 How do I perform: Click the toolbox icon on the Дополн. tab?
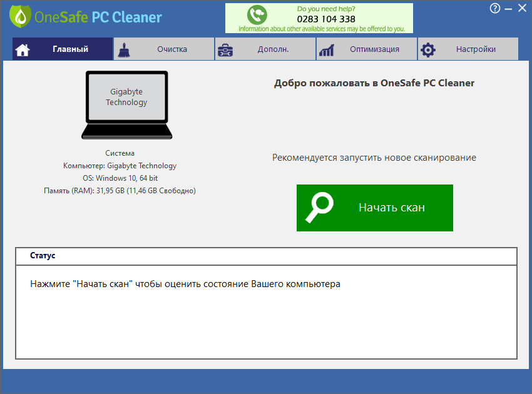[225, 49]
